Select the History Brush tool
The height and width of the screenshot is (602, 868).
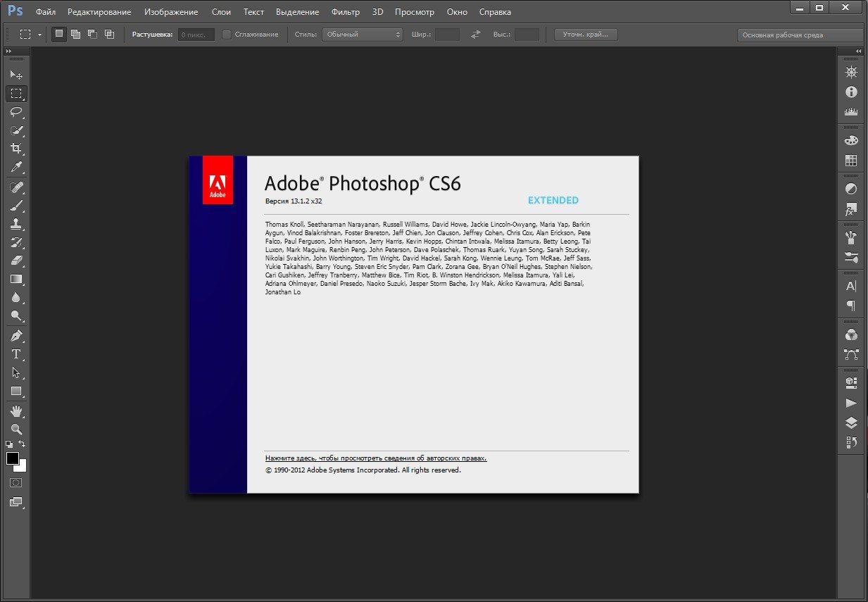point(16,242)
